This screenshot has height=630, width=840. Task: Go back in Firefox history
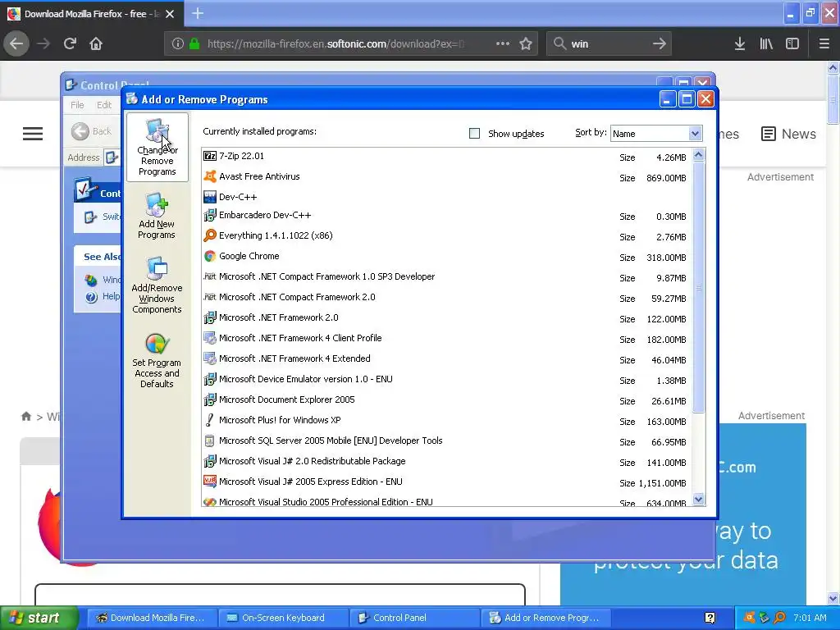coord(16,44)
